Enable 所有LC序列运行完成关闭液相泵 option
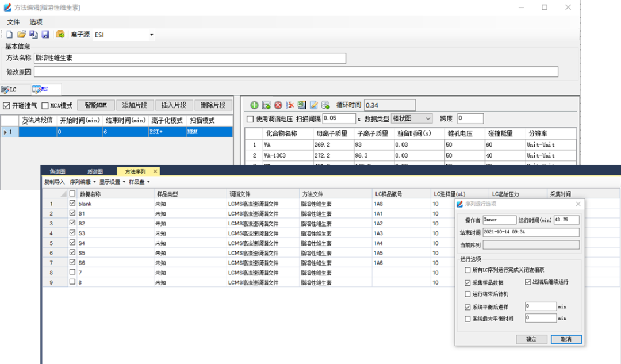Viewport: 621px width, 364px height. pos(467,270)
